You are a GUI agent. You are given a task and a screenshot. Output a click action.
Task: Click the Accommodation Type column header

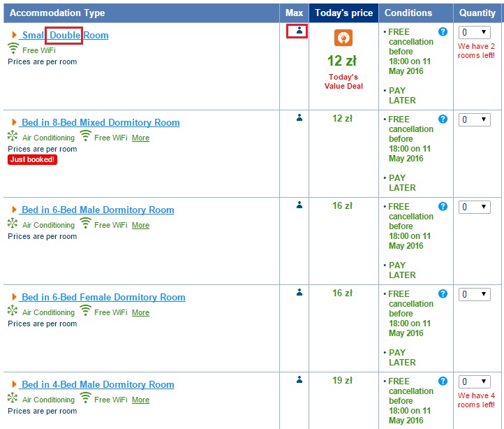click(x=142, y=13)
